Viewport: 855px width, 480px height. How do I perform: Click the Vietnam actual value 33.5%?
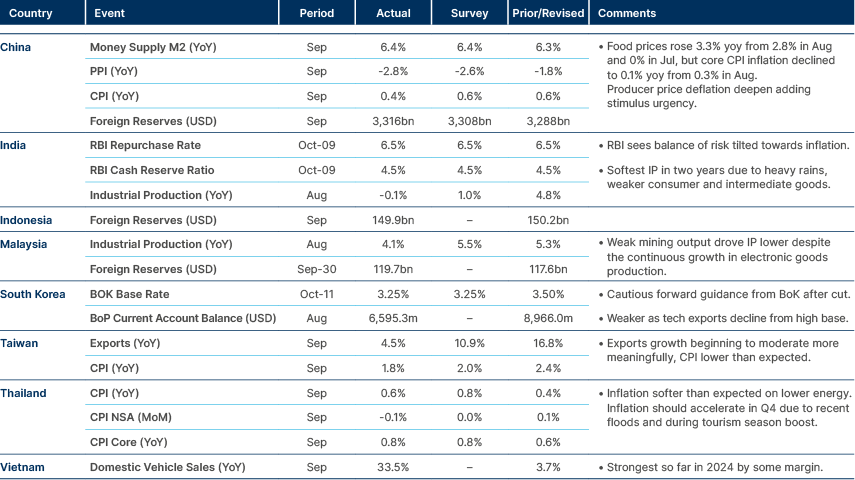tap(393, 467)
